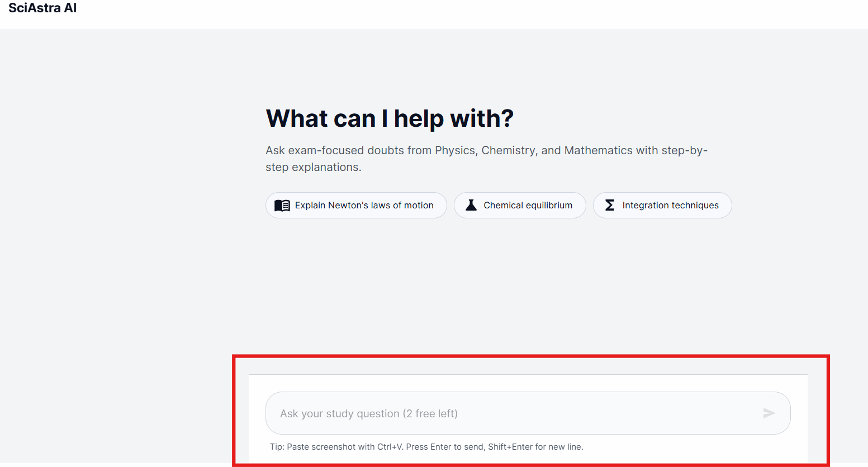Click the "(2 free left)" placeholder text
868x467 pixels.
430,414
